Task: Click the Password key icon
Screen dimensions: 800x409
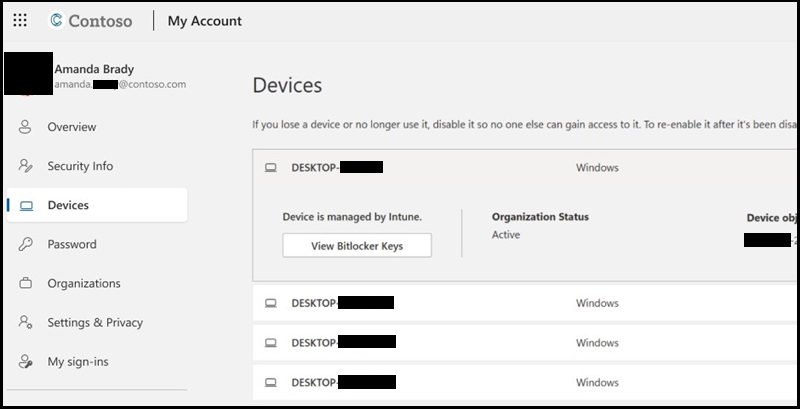Action: [x=26, y=244]
